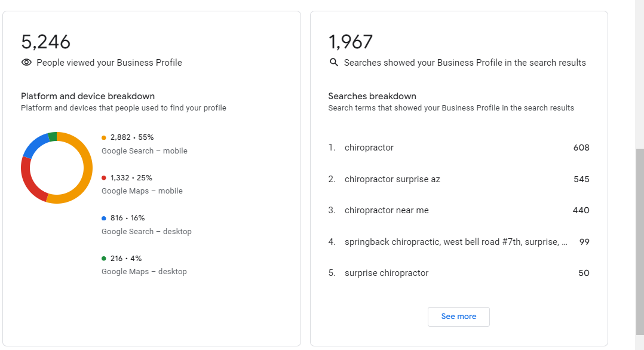Click the 5,246 profile views number

46,42
